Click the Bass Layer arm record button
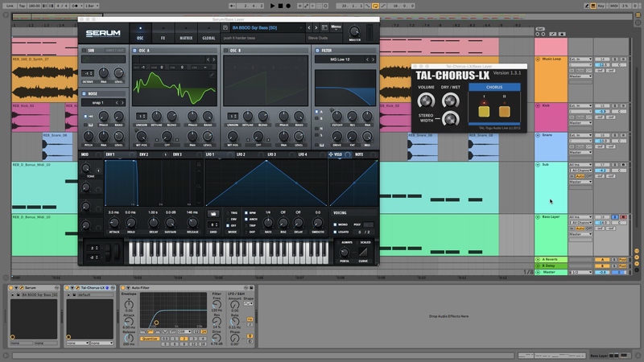Screen dimensions: 644x362 pyautogui.click(x=623, y=217)
